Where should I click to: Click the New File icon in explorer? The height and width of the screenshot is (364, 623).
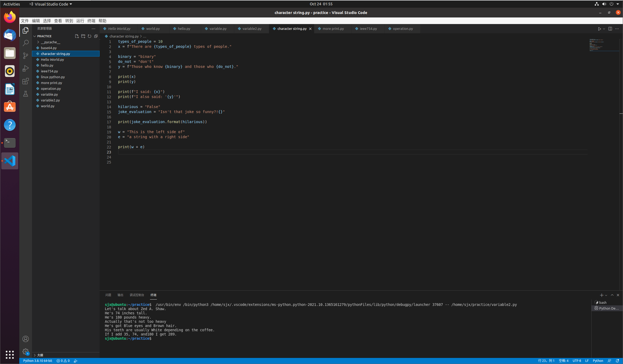(x=77, y=36)
